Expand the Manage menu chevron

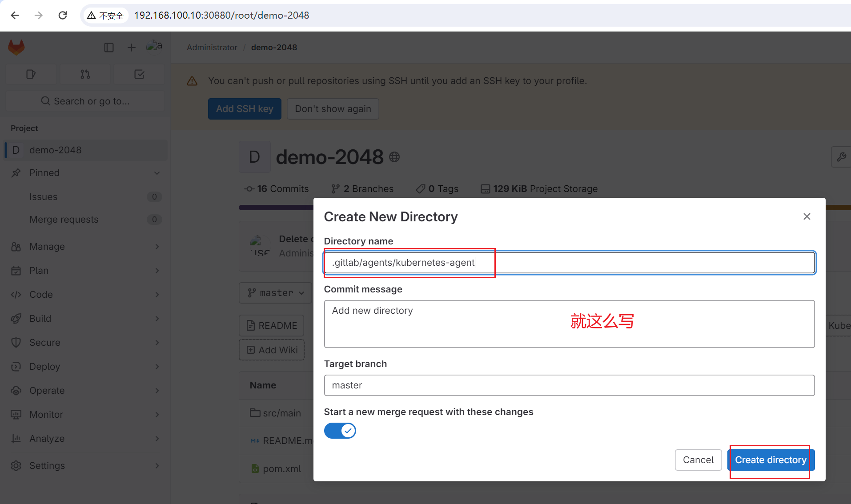157,247
